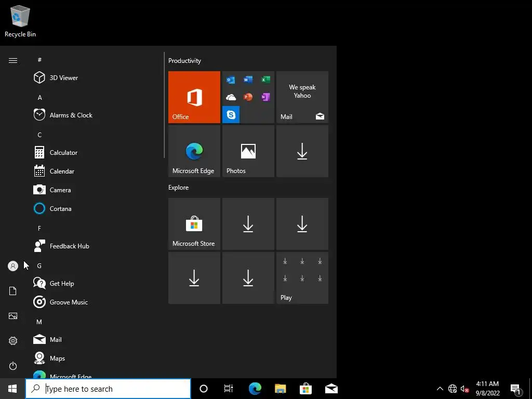The width and height of the screenshot is (532, 399).
Task: Click the letter A section header
Action: click(x=39, y=97)
